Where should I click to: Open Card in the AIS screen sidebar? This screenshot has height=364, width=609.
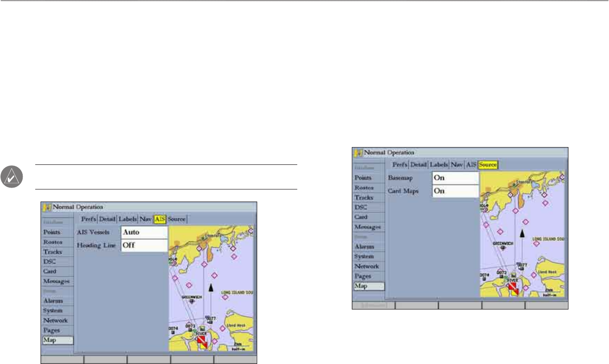57,271
